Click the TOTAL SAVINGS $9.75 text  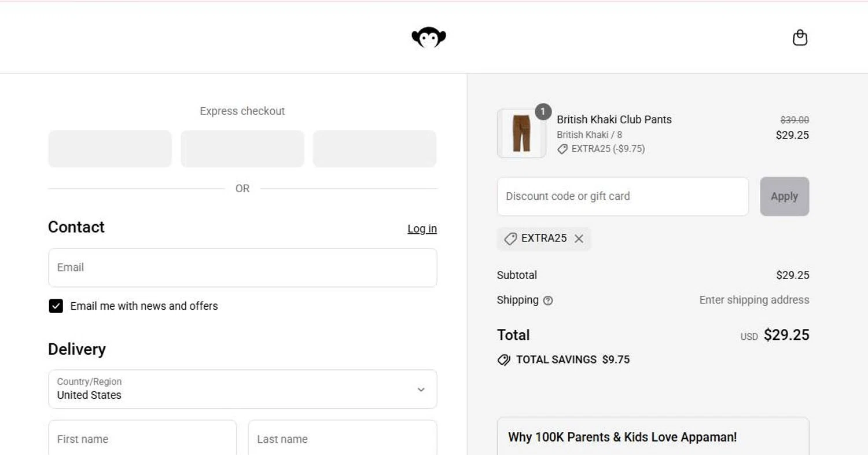573,359
